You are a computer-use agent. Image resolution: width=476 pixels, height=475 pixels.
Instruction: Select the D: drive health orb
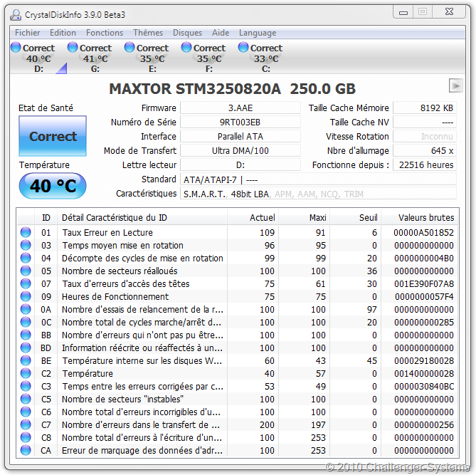click(16, 48)
